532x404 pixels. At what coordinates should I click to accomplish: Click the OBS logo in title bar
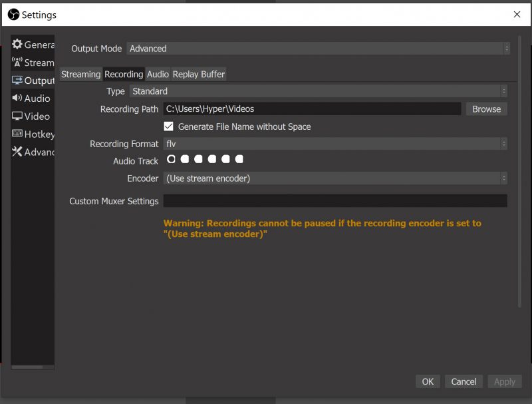13,14
